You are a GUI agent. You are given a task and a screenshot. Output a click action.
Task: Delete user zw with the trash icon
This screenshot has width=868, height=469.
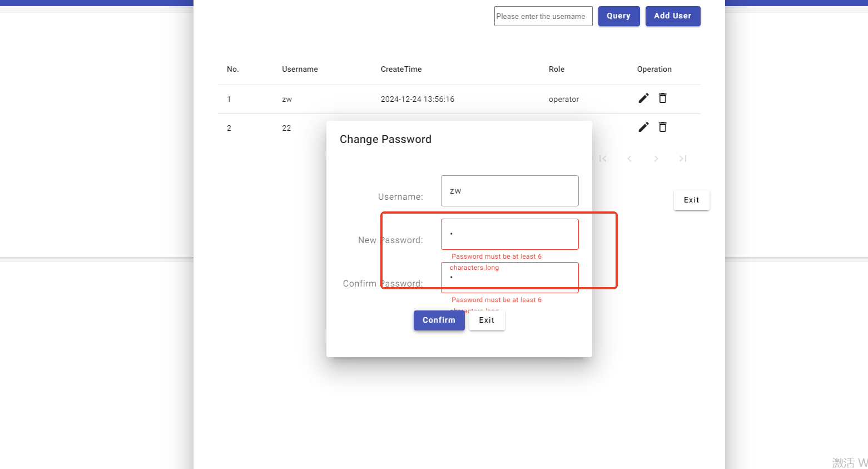[663, 98]
